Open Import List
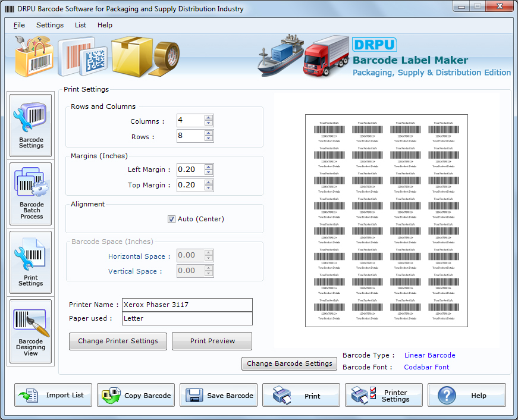 click(x=52, y=394)
